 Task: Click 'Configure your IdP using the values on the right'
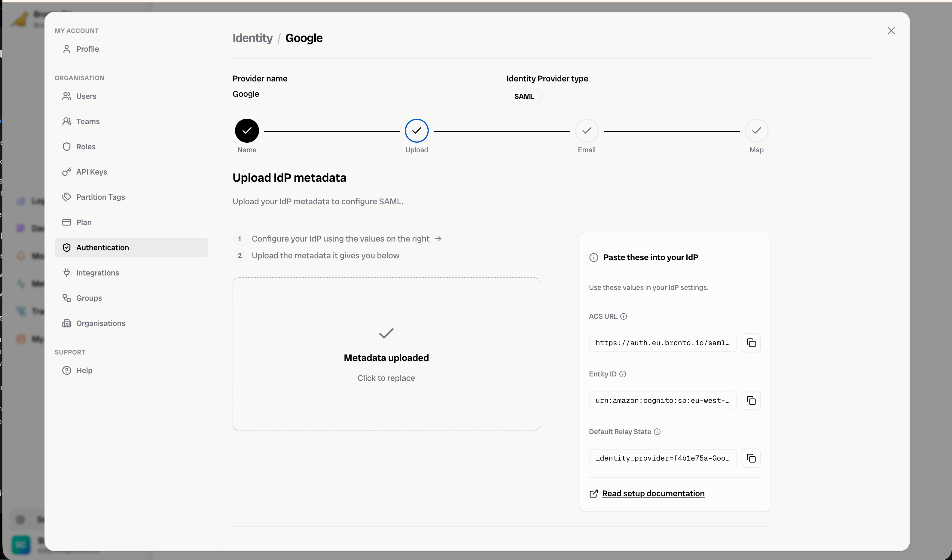click(341, 239)
